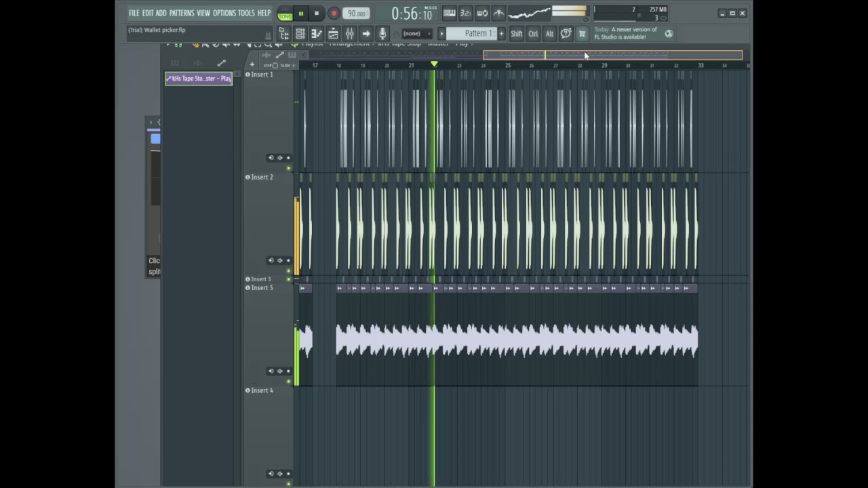This screenshot has width=868, height=488.
Task: Open the PATTERNS menu
Action: point(182,13)
